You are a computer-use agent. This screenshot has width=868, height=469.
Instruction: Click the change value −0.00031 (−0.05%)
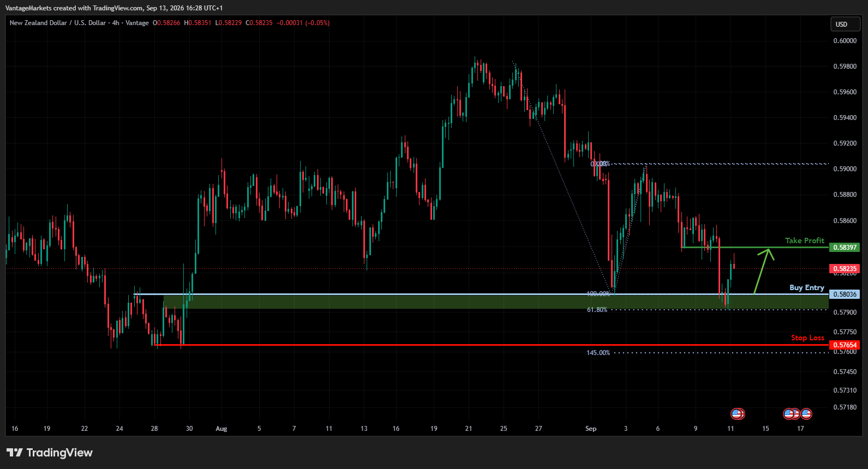pyautogui.click(x=303, y=23)
